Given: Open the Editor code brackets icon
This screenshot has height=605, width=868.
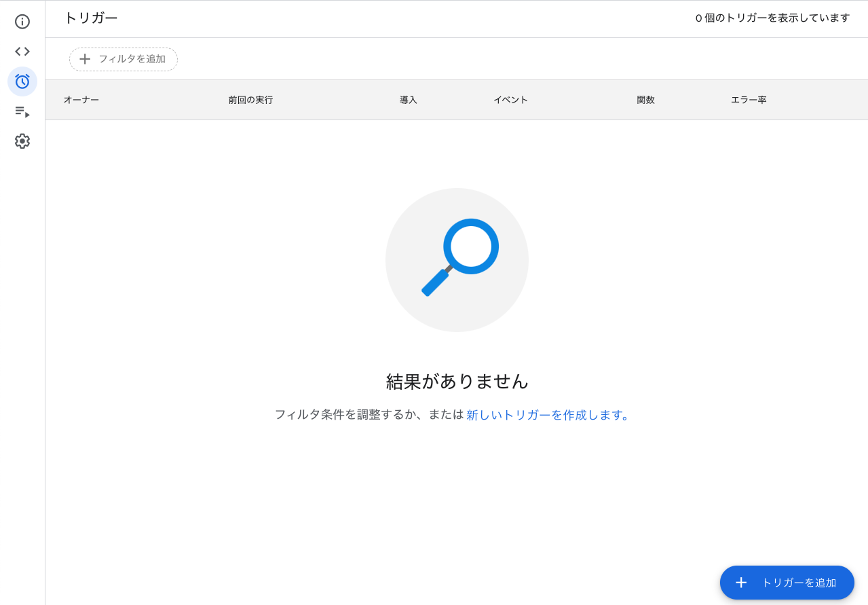Looking at the screenshot, I should [x=22, y=52].
